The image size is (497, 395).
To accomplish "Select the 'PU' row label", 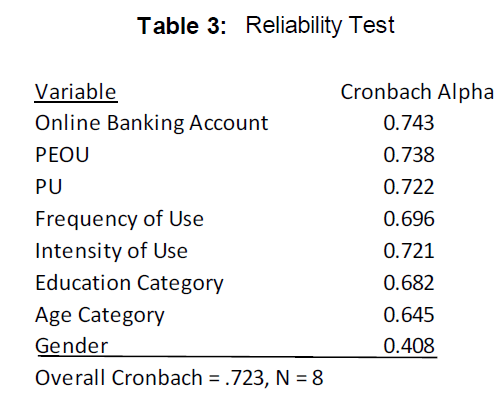I will pyautogui.click(x=49, y=187).
